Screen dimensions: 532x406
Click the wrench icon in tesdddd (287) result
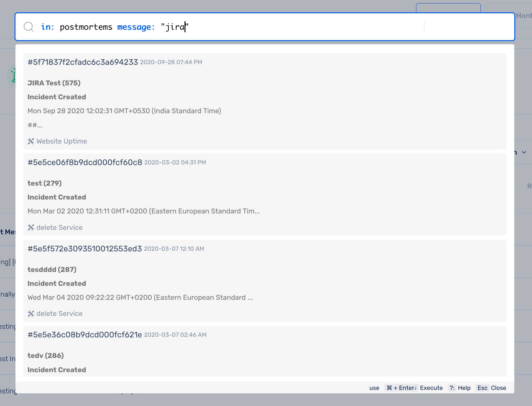[x=31, y=314]
